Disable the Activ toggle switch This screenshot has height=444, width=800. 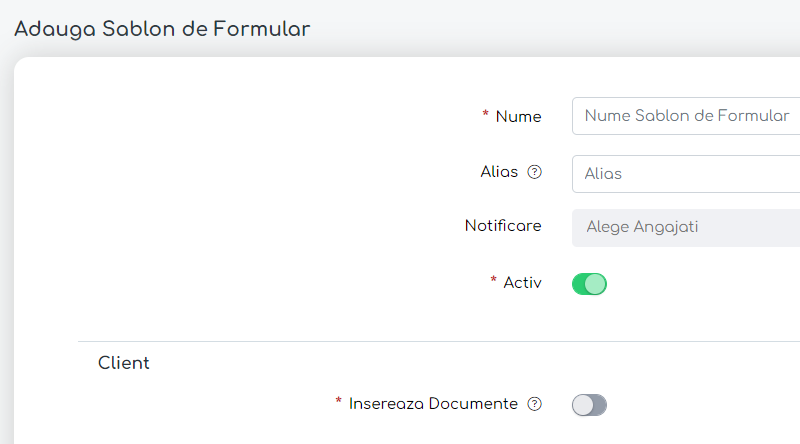(589, 284)
